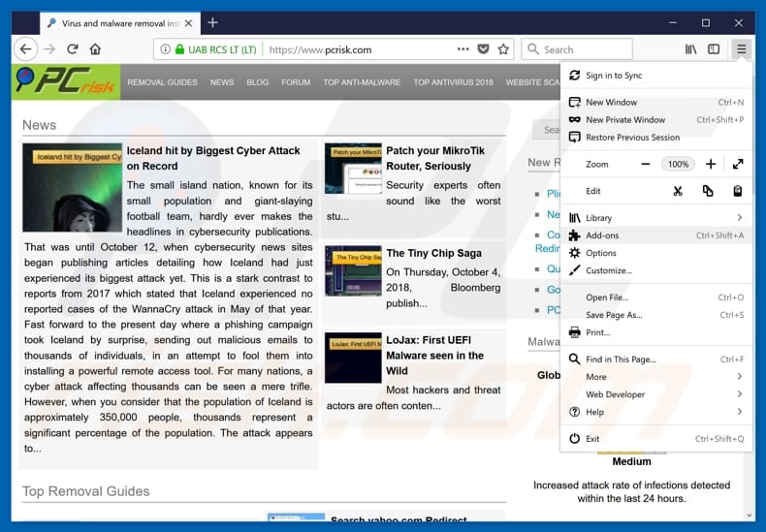Screen dimensions: 766x532
Task: Bookmark this page with the star icon
Action: tap(503, 49)
